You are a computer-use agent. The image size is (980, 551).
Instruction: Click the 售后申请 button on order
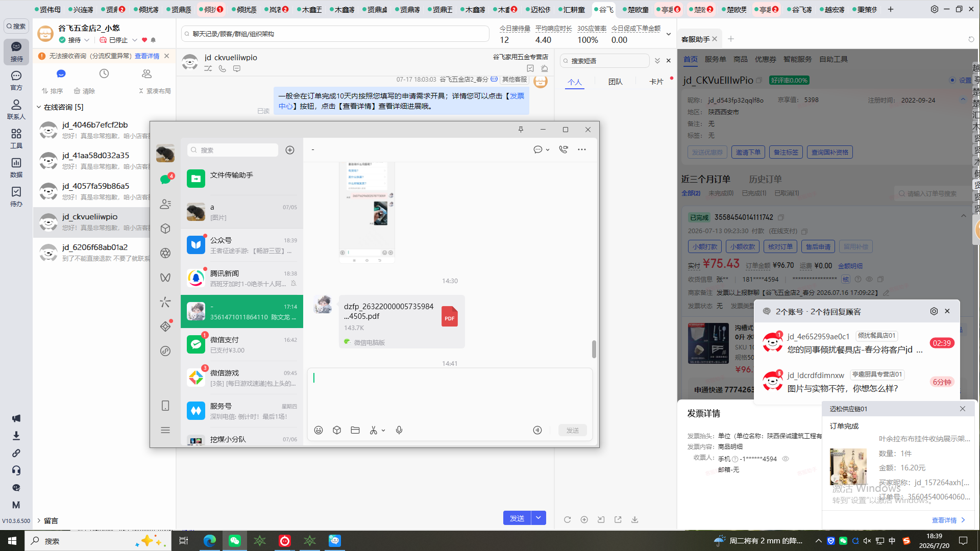(818, 246)
